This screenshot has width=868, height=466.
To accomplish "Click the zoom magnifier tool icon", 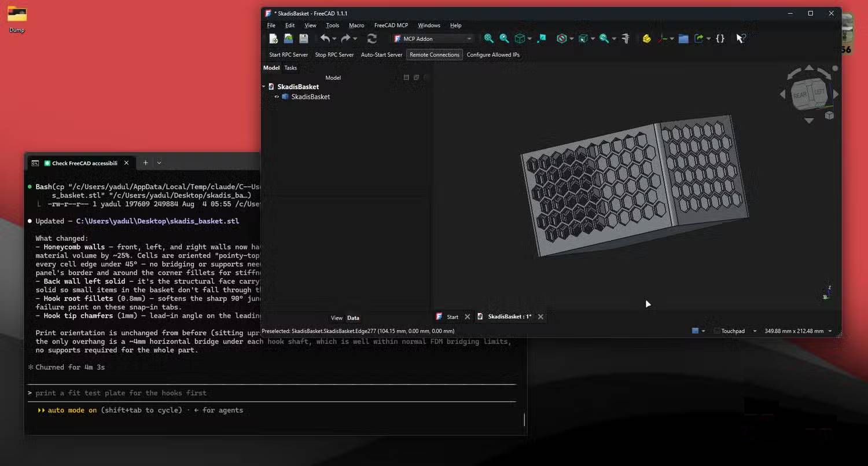I will 604,38.
